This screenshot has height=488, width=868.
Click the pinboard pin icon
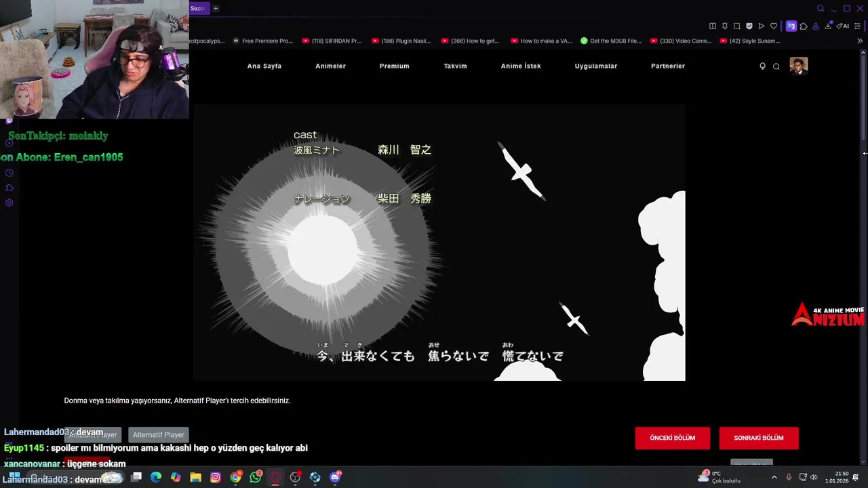click(x=724, y=26)
